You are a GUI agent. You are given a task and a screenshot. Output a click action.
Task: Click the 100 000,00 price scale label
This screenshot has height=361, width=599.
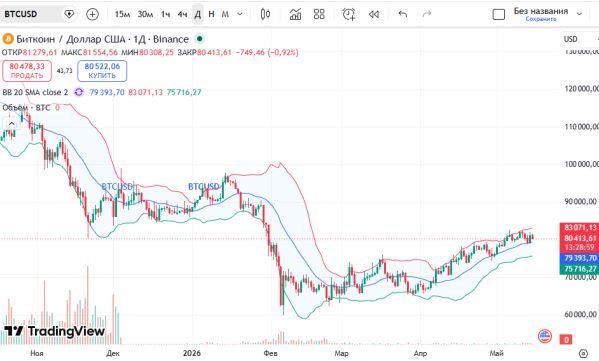click(x=581, y=164)
